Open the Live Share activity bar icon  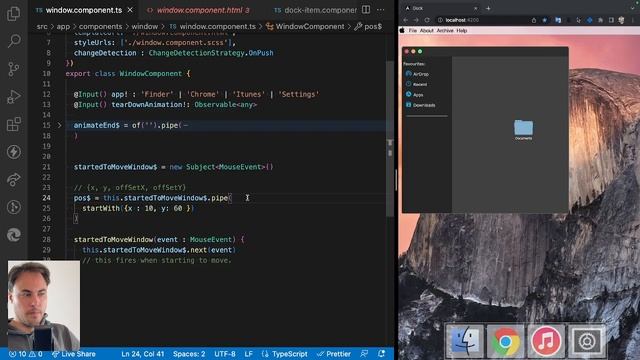tap(13, 180)
